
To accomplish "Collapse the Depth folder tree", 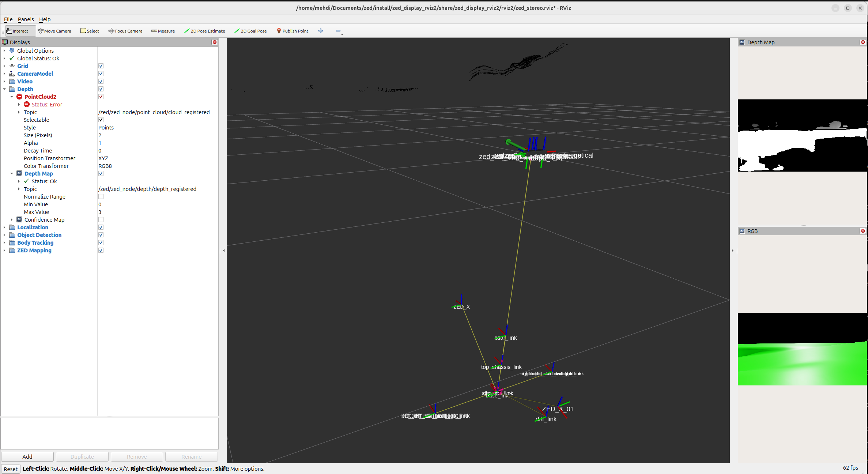I will [4, 89].
